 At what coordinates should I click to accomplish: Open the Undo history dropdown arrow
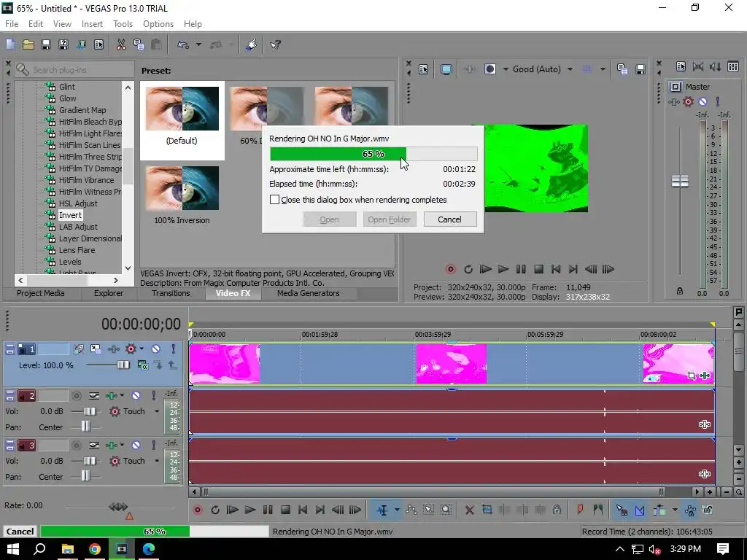pos(198,44)
